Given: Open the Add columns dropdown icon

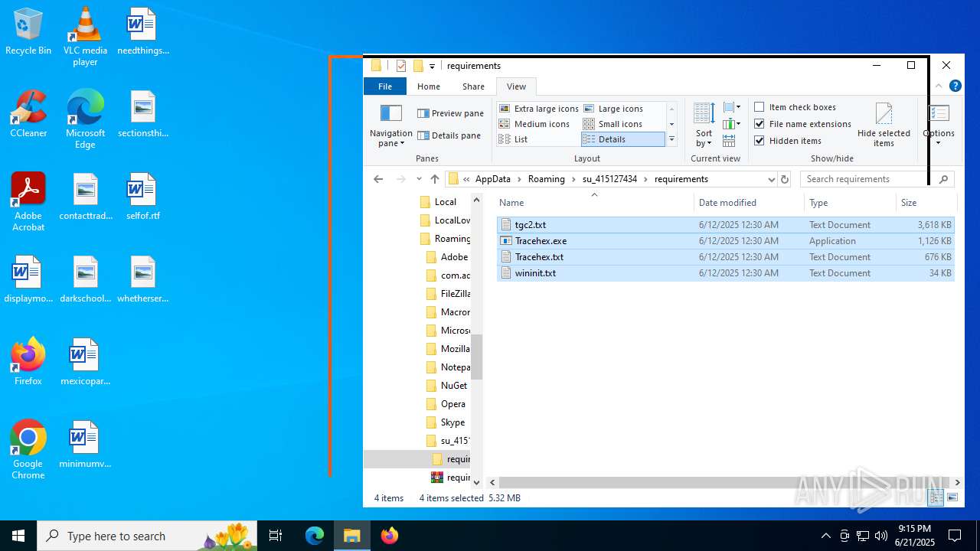Looking at the screenshot, I should (732, 124).
